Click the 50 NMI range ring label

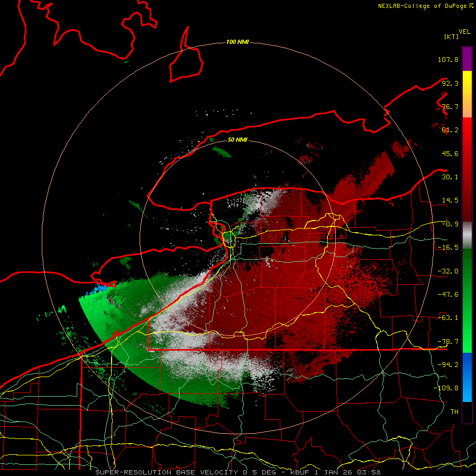point(237,140)
